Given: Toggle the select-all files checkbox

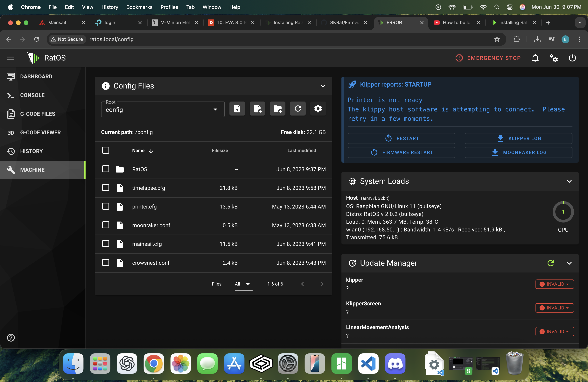Looking at the screenshot, I should 106,150.
